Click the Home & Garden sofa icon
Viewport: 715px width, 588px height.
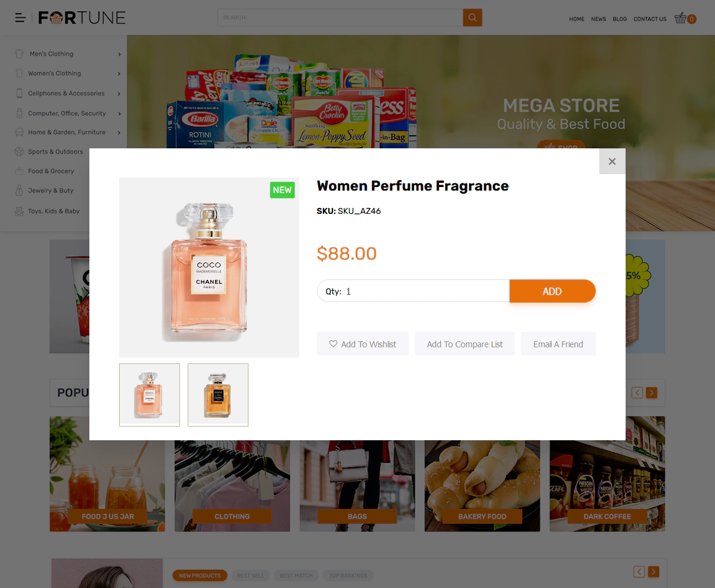(20, 132)
